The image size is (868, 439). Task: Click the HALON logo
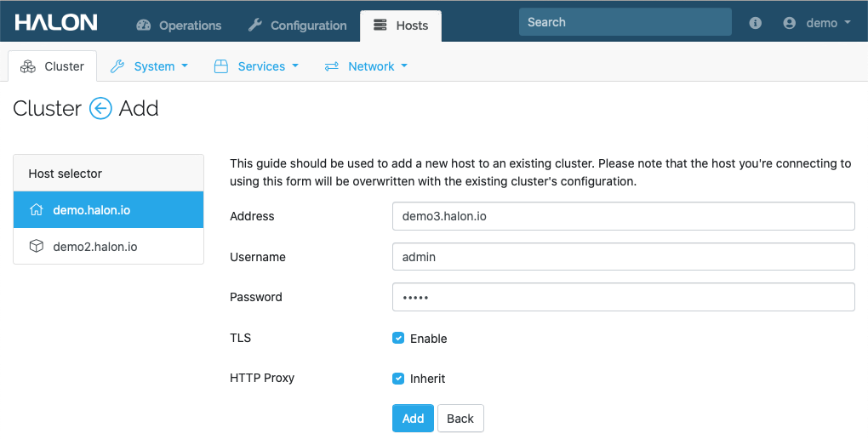(56, 23)
